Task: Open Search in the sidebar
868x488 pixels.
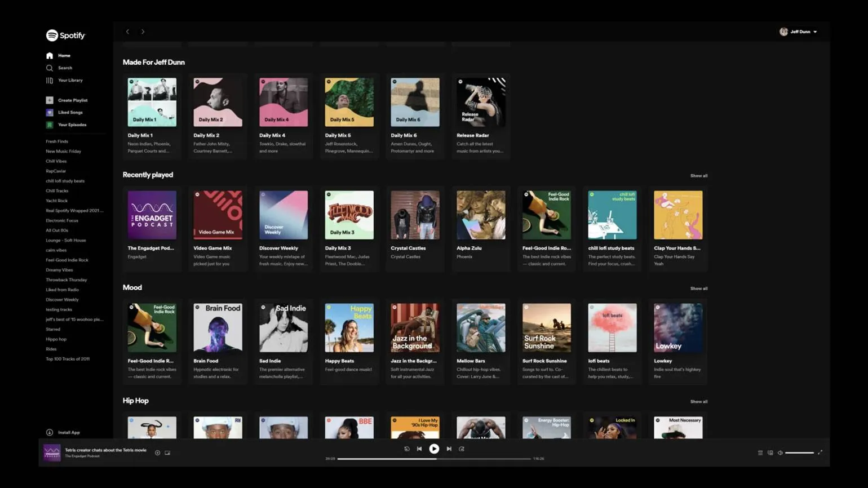Action: pyautogui.click(x=65, y=68)
